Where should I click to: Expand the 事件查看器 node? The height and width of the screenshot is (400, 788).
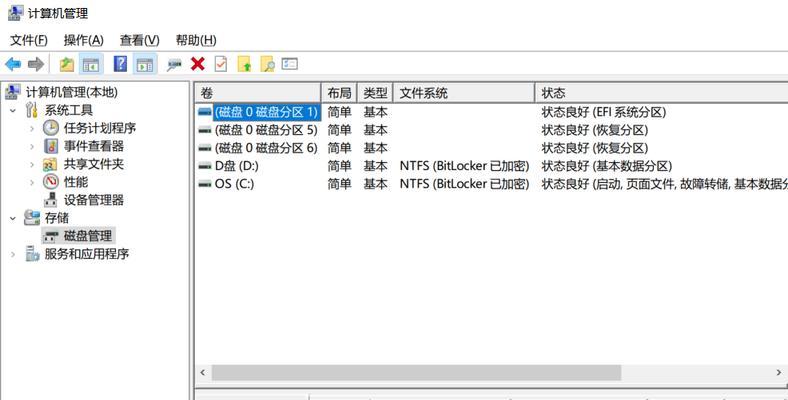(x=32, y=147)
